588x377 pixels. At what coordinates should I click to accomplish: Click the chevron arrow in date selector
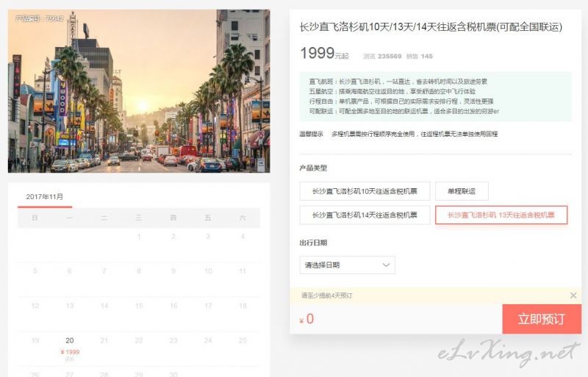386,265
